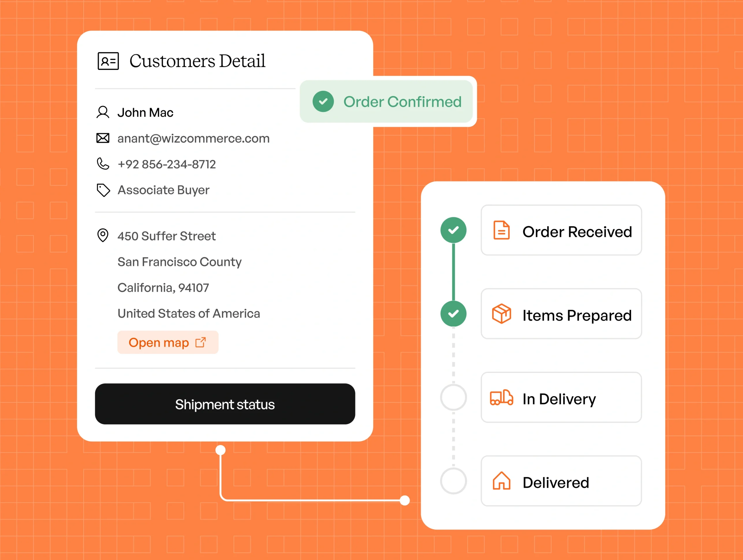Click the tag icon near Associate Buyer
The height and width of the screenshot is (560, 743).
pyautogui.click(x=103, y=190)
